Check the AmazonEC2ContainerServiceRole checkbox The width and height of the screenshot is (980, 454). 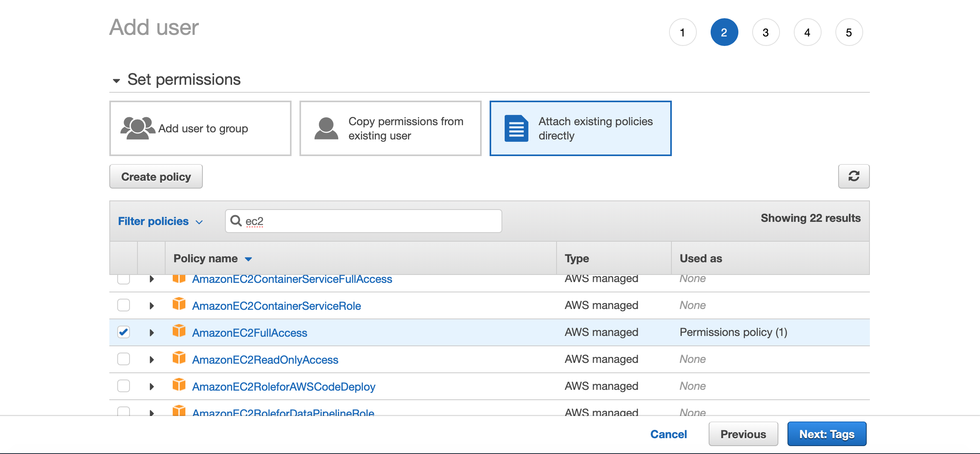(124, 305)
